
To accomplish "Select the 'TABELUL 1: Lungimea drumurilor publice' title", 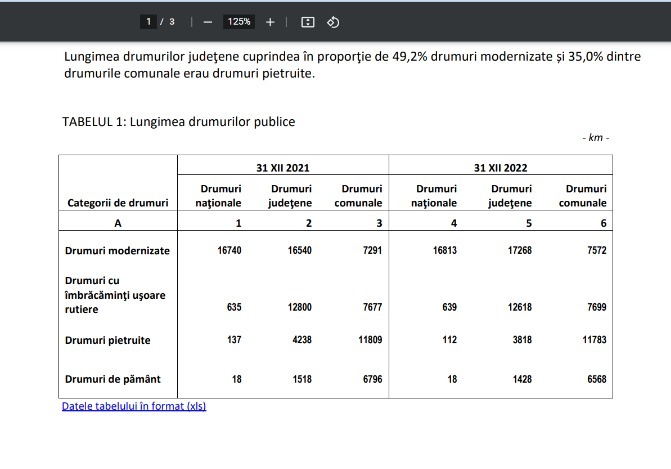I will click(x=179, y=122).
